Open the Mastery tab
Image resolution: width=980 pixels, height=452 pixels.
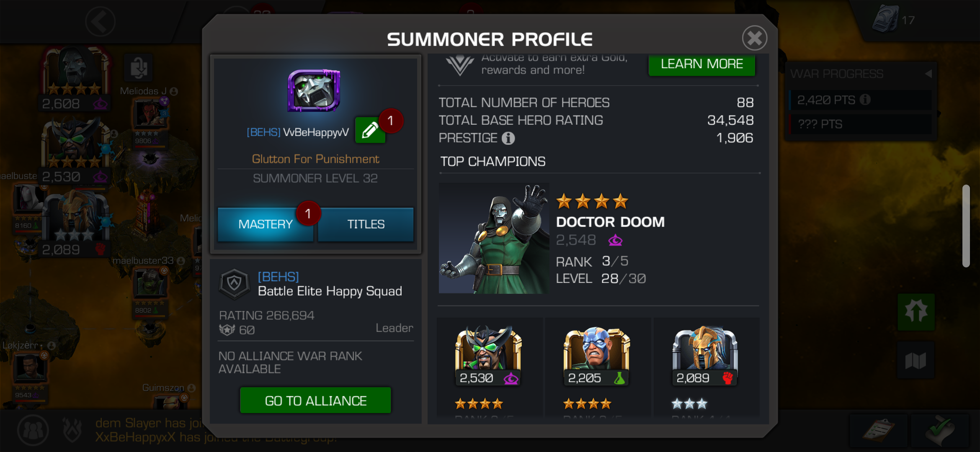(x=265, y=224)
